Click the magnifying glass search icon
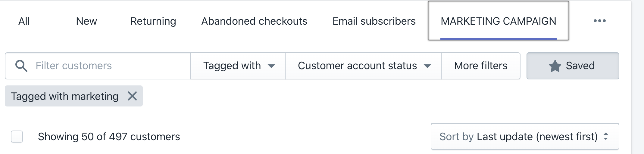 click(x=21, y=66)
